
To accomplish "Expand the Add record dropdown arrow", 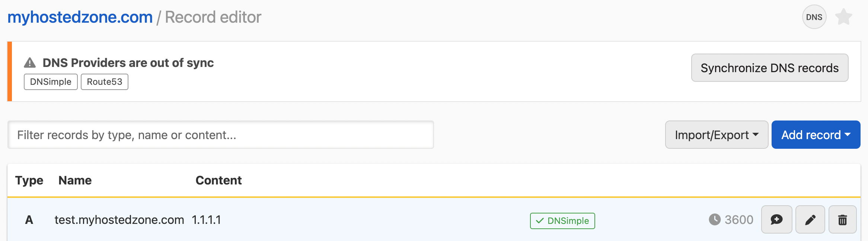I will 848,135.
